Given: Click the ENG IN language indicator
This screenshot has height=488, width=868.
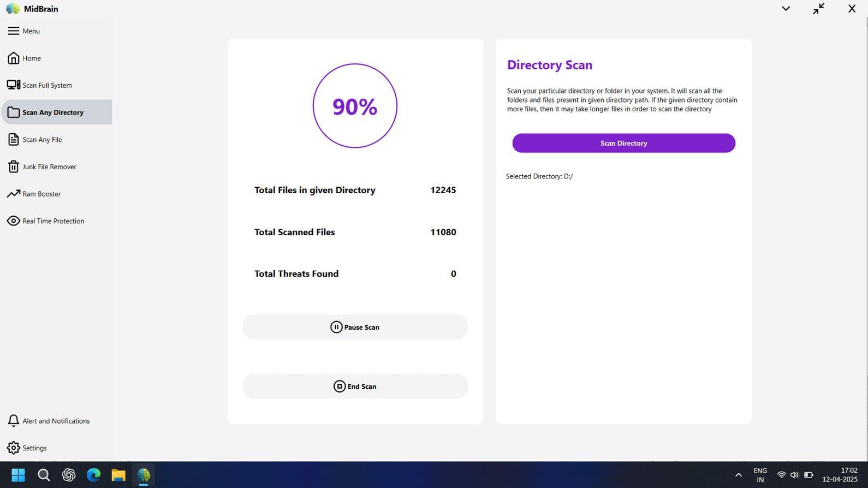Looking at the screenshot, I should [760, 475].
